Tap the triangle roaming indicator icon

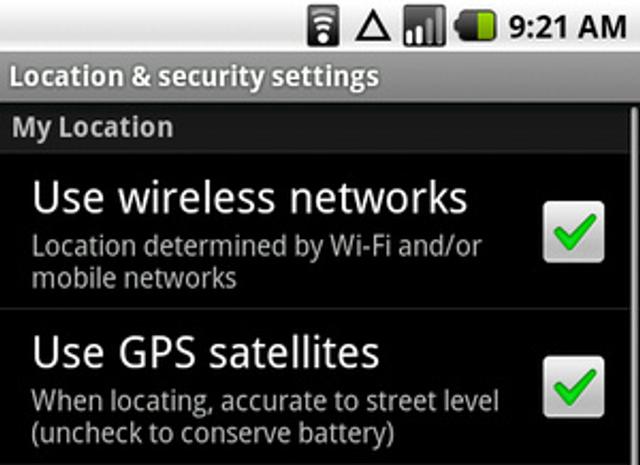tap(373, 26)
